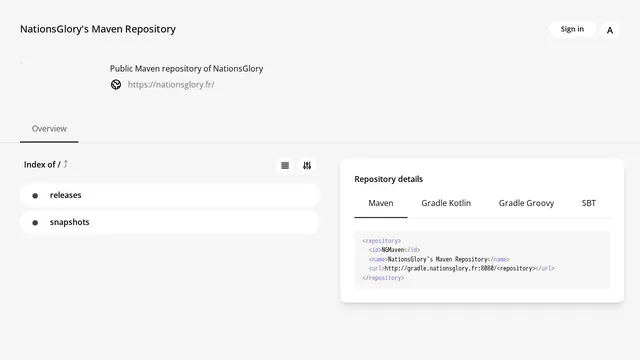
Task: Select the Maven tab
Action: coord(381,203)
